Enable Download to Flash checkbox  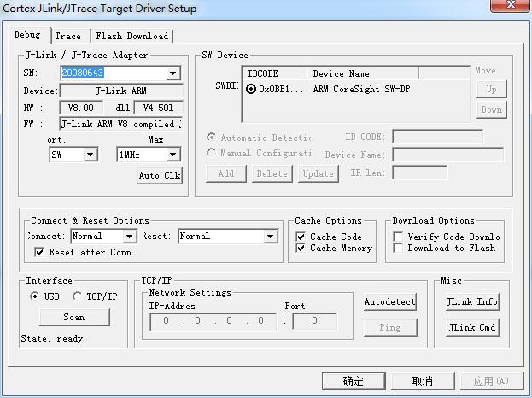398,248
